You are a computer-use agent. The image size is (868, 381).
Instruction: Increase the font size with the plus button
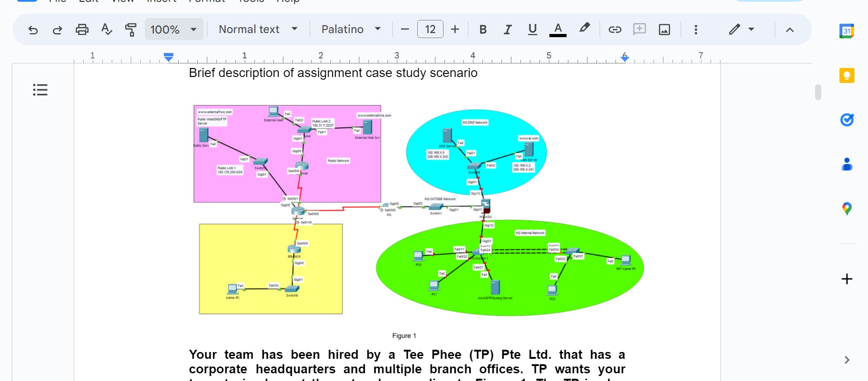click(x=455, y=29)
